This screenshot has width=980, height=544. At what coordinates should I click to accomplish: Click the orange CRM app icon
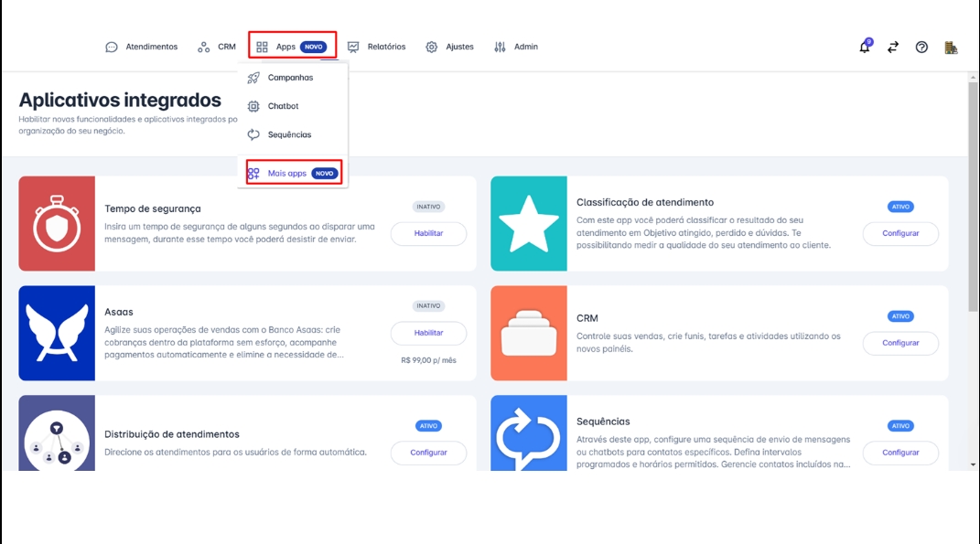(x=528, y=333)
